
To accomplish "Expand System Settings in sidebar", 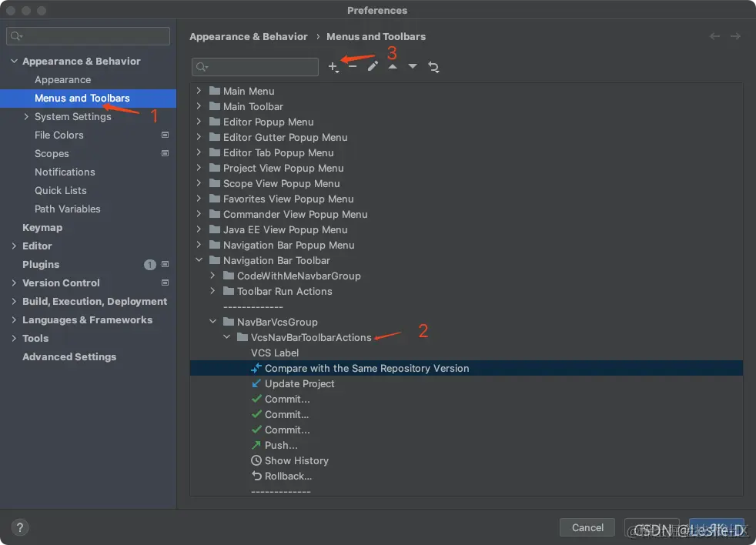I will pyautogui.click(x=26, y=117).
